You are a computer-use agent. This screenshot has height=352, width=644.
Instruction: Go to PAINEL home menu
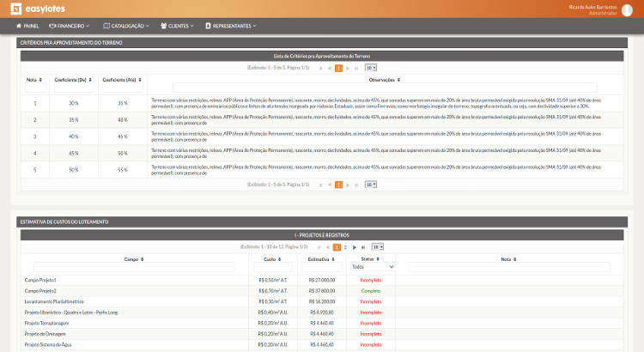[x=27, y=26]
